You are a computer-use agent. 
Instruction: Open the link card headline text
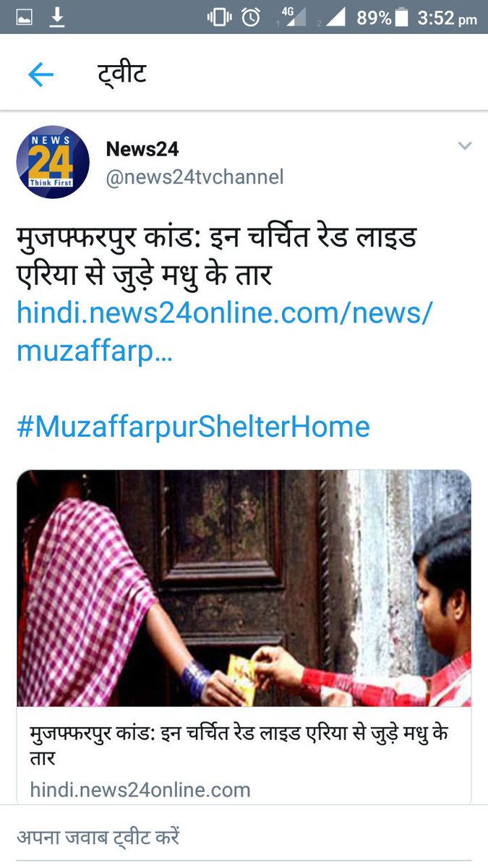click(x=239, y=746)
